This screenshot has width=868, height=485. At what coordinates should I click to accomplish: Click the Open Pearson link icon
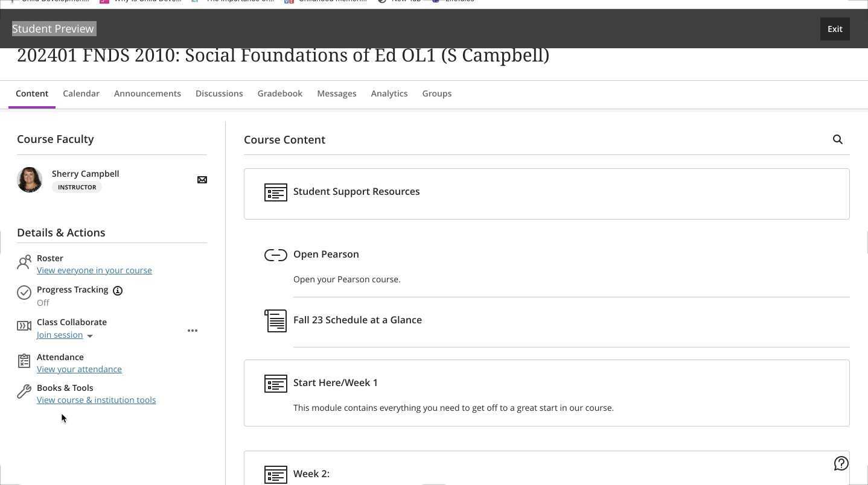275,255
